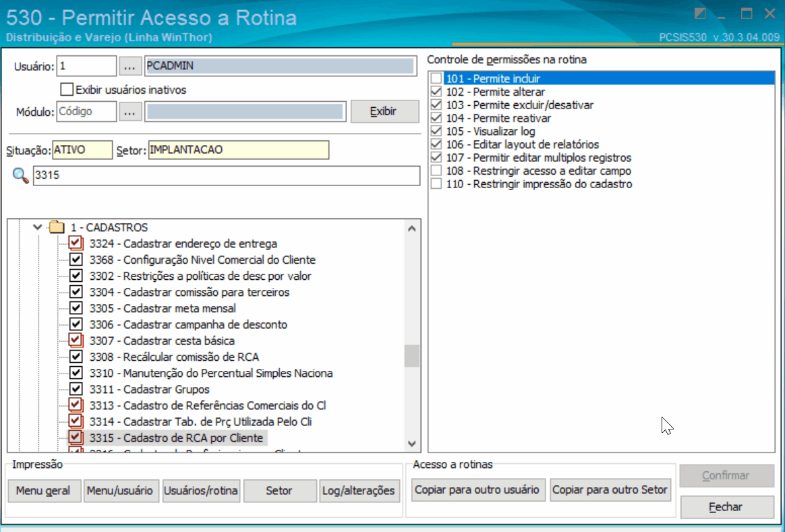
Task: Select row 3315 - Cadastro de RCA por Cliente
Action: 176,438
